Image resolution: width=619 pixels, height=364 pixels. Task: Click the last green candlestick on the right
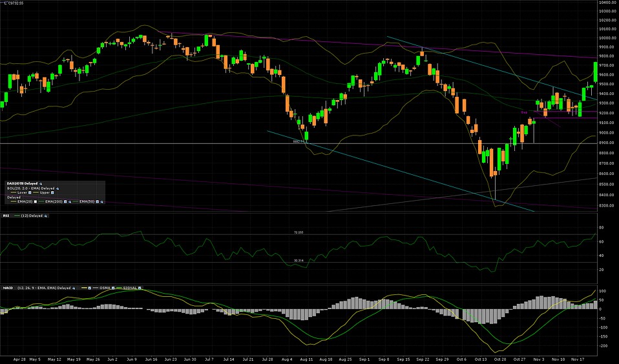(x=595, y=72)
